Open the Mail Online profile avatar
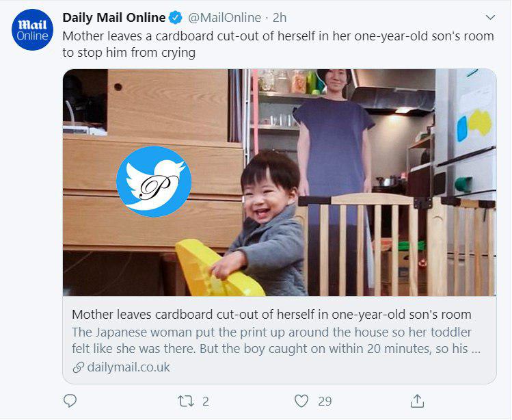The width and height of the screenshot is (512, 420). 32,30
